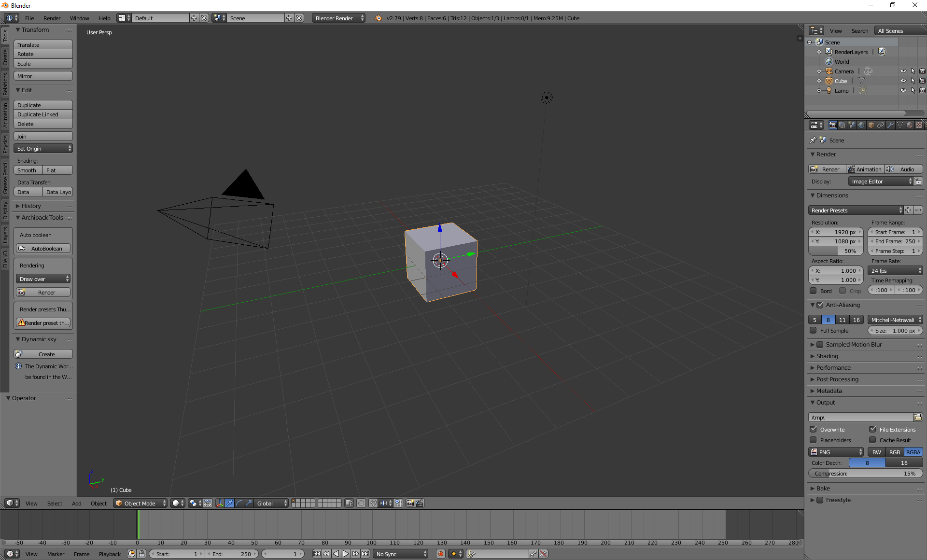Screen dimensions: 927x560
Task: Open the Global orientation dropdown
Action: pyautogui.click(x=271, y=503)
